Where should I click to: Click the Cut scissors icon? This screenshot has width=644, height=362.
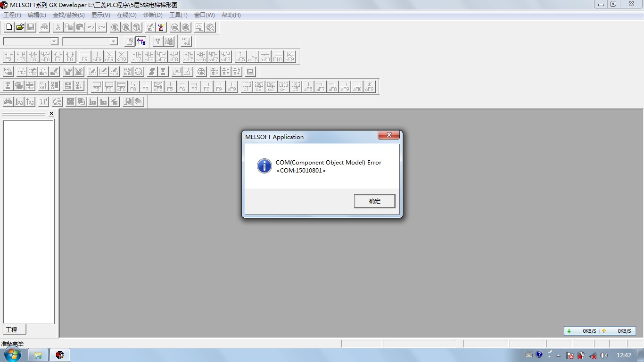(x=58, y=27)
